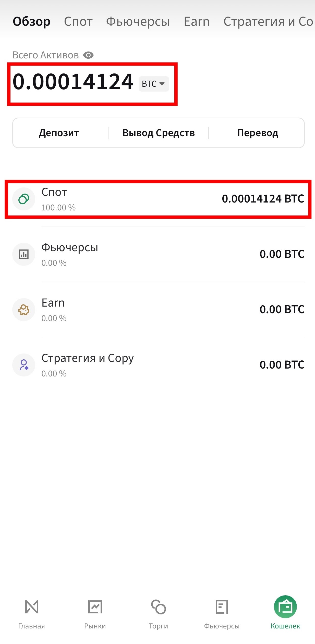The width and height of the screenshot is (315, 644).
Task: Open the Стратегия и Copy top tab
Action: [269, 21]
